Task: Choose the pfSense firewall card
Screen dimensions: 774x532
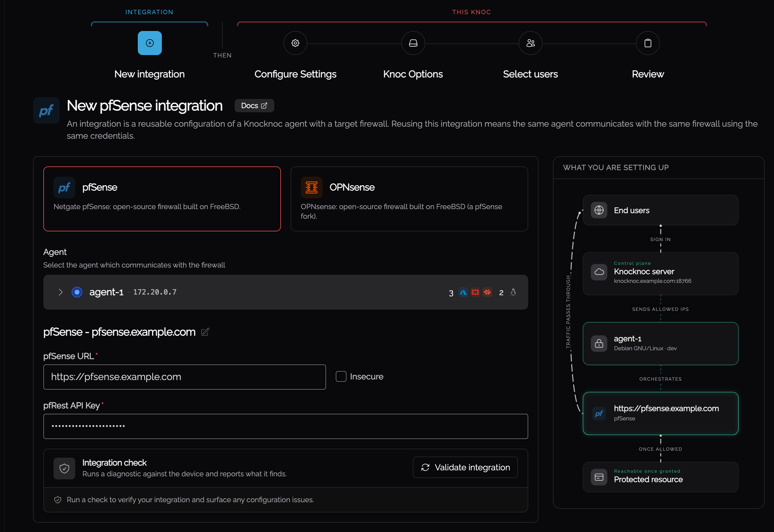Action: pyautogui.click(x=162, y=199)
